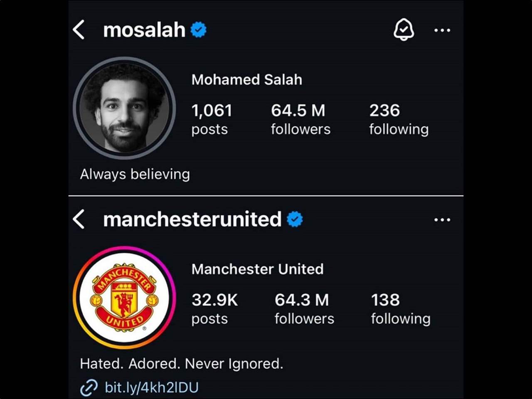Expand notification settings via the bell icon
Viewport: 532px width, 399px height.
404,30
